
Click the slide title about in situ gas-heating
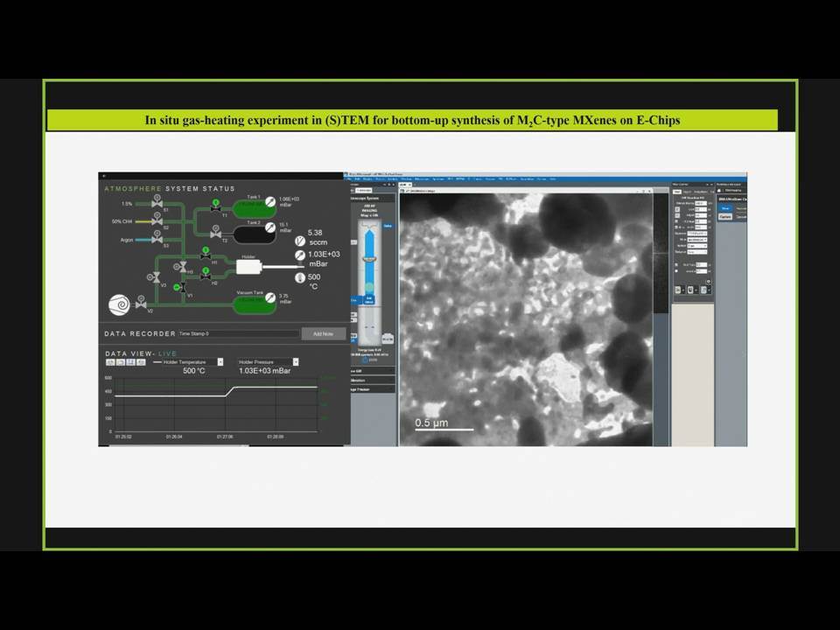(412, 120)
